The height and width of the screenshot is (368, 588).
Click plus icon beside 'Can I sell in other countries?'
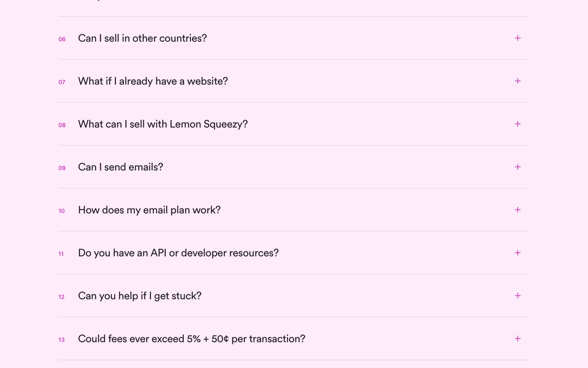pos(517,38)
